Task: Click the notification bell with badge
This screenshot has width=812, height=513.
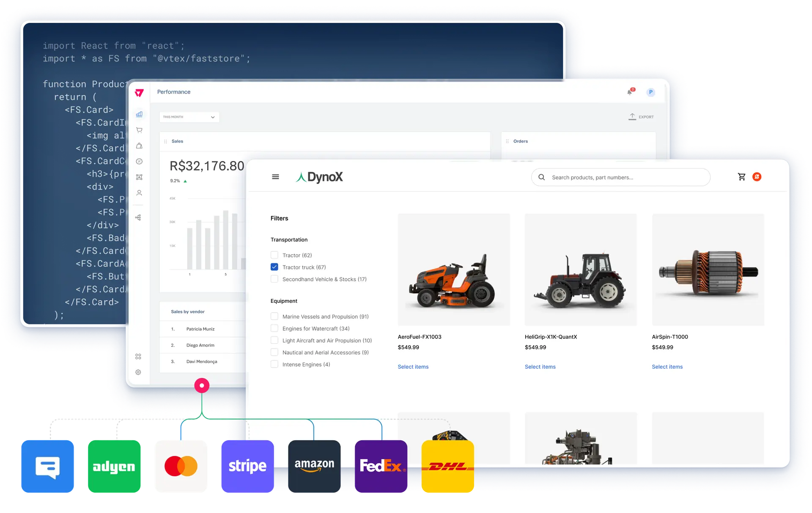Action: tap(630, 92)
